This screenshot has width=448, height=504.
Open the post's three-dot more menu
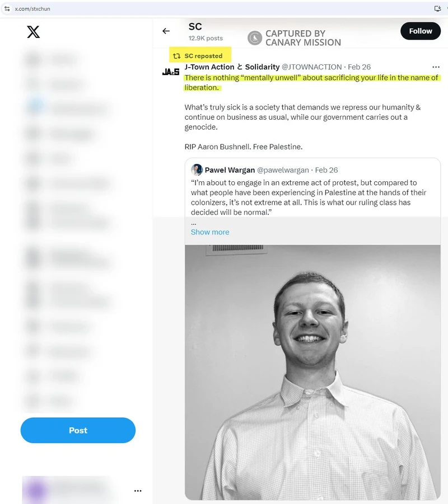[x=436, y=67]
